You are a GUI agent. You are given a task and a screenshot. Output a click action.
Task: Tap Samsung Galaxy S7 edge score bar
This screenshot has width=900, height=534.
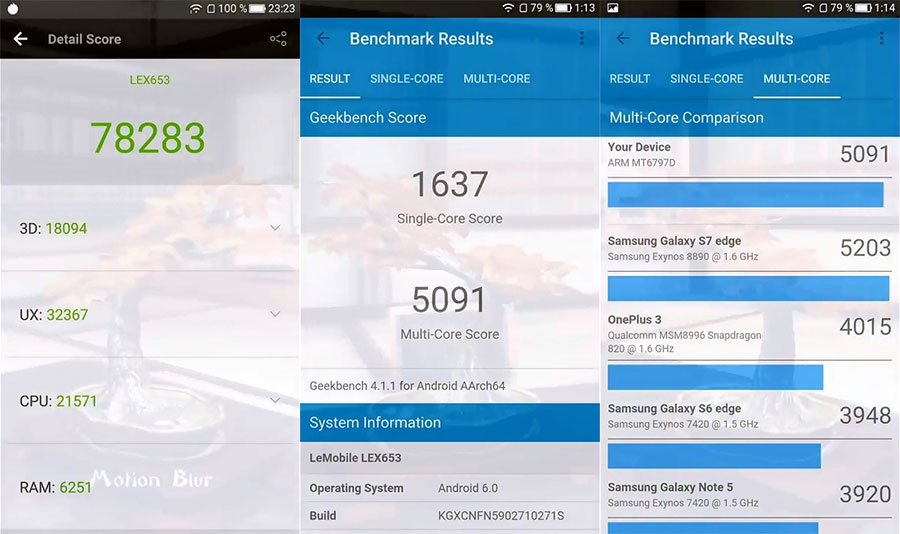(x=748, y=288)
